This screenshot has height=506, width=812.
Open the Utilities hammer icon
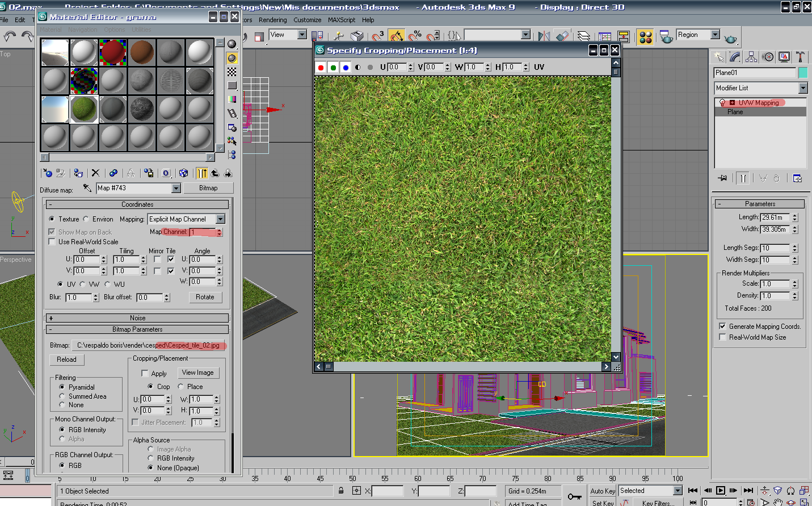coord(800,57)
